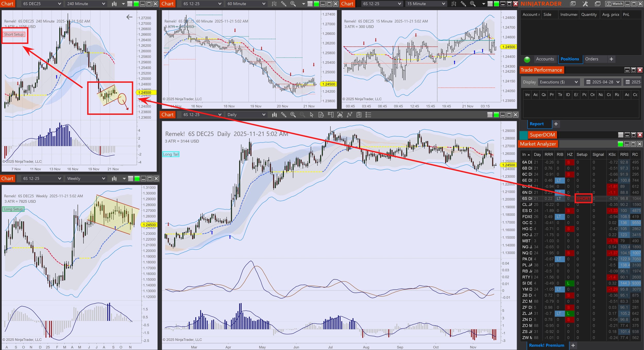Open chart Properties icon in Daily chart

[x=359, y=115]
